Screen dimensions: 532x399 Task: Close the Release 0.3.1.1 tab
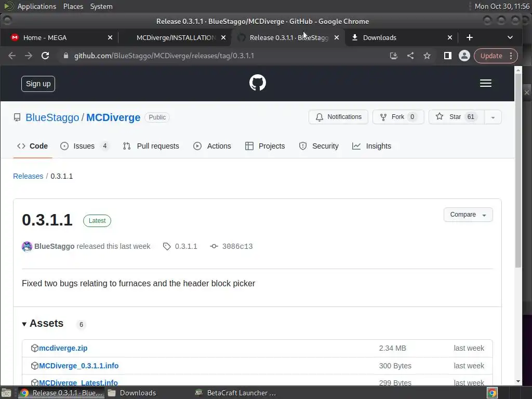pos(337,37)
